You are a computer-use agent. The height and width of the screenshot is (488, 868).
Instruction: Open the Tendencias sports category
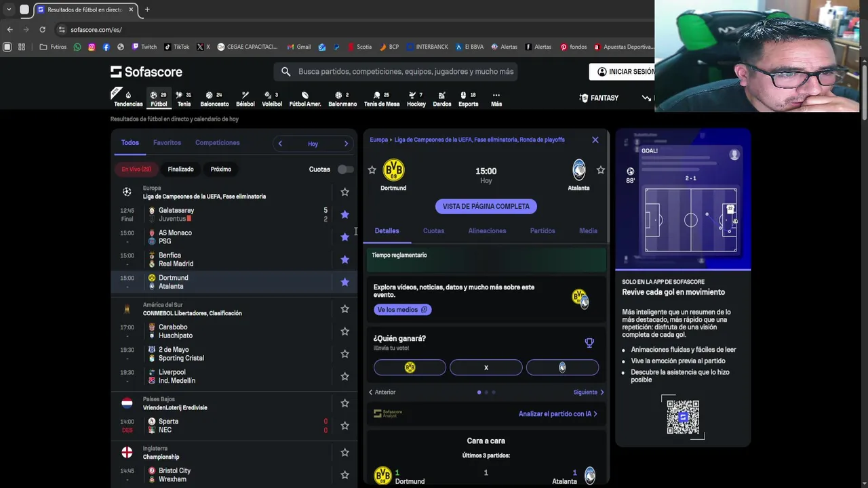pyautogui.click(x=127, y=98)
